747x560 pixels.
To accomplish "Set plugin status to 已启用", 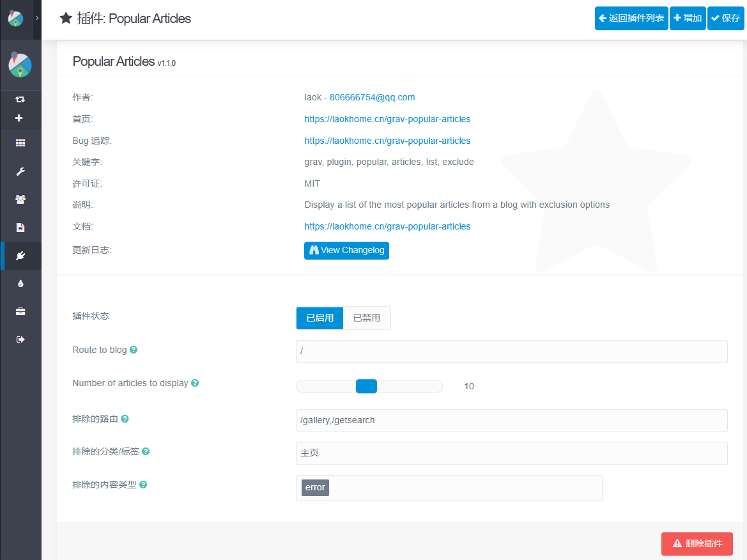I will [x=320, y=318].
